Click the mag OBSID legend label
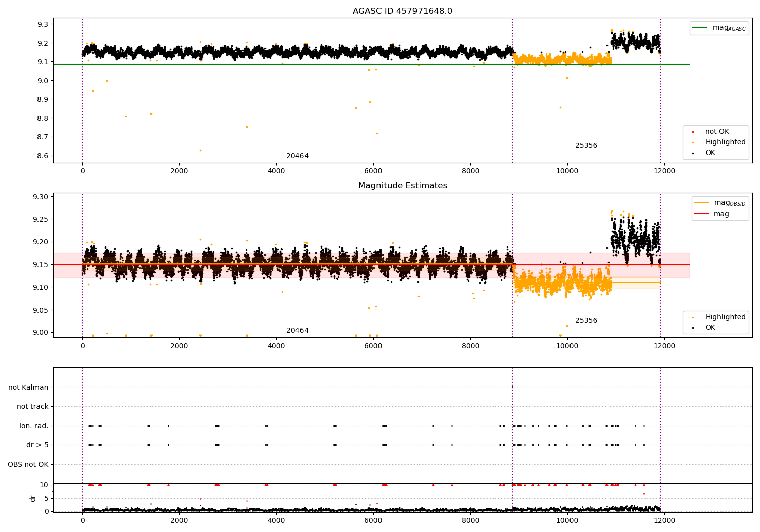The width and height of the screenshot is (760, 532). click(730, 203)
